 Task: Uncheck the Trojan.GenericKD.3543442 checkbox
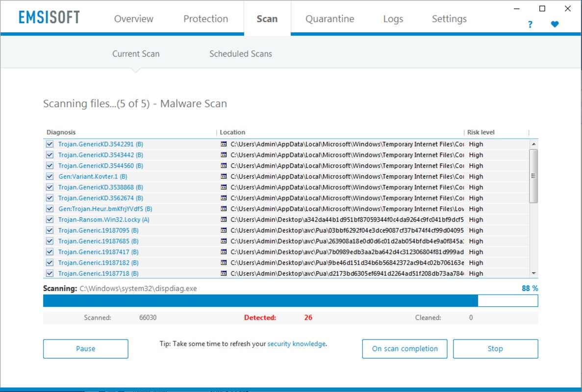pyautogui.click(x=50, y=155)
